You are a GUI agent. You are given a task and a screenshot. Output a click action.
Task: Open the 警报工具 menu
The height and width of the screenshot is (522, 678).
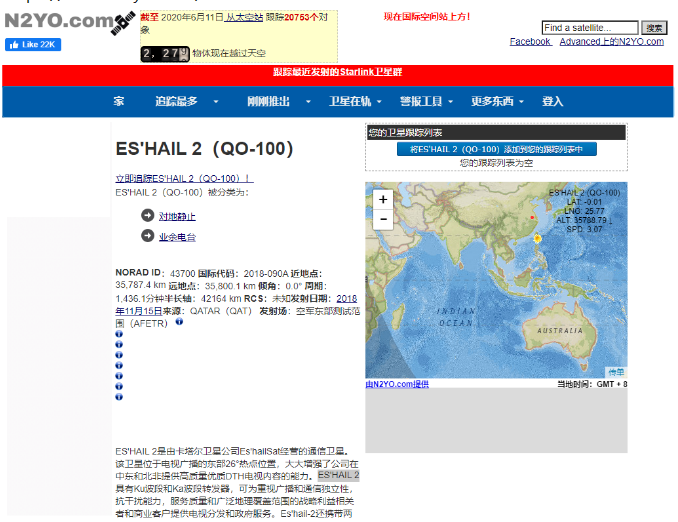(421, 101)
